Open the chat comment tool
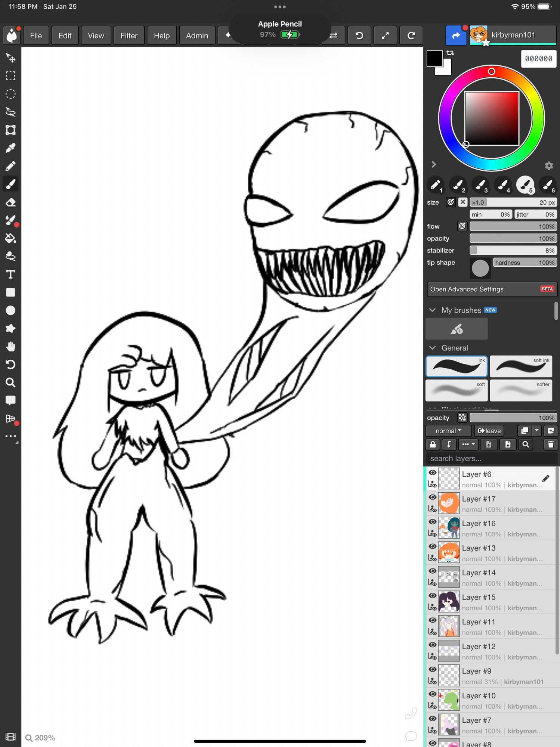 [10, 400]
